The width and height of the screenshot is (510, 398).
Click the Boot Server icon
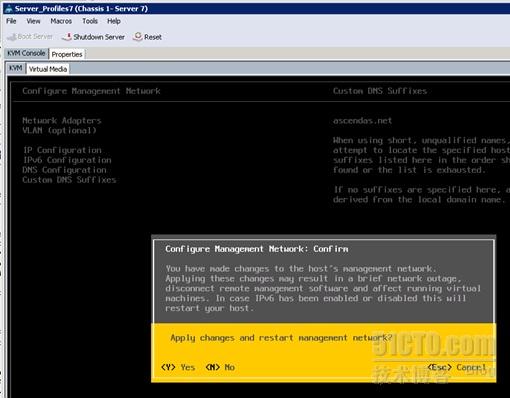(x=12, y=37)
